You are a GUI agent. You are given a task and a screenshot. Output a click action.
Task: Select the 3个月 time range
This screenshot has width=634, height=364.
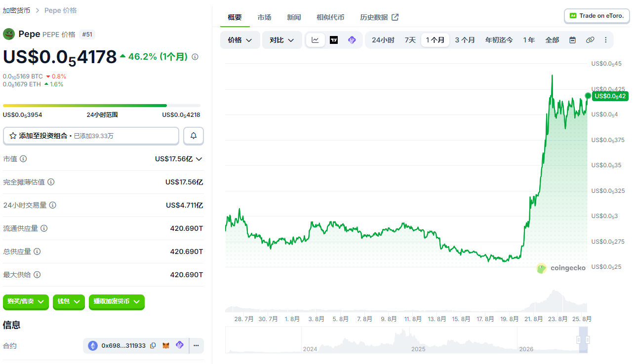coord(465,40)
